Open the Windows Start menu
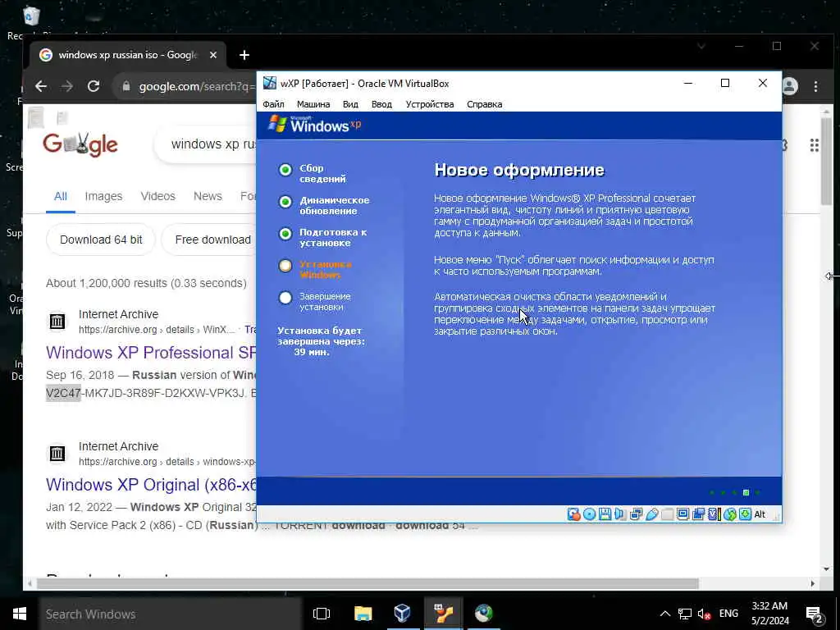Viewport: 840px width, 630px height. pos(20,614)
